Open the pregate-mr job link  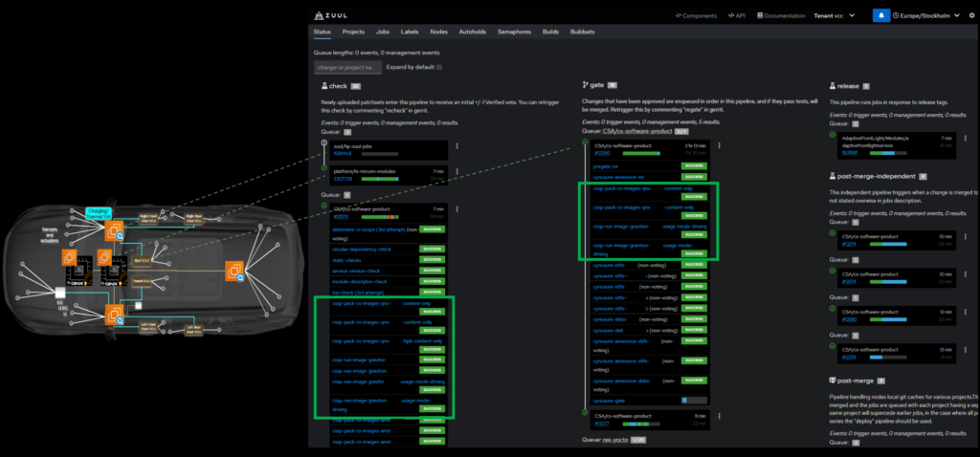(x=605, y=166)
